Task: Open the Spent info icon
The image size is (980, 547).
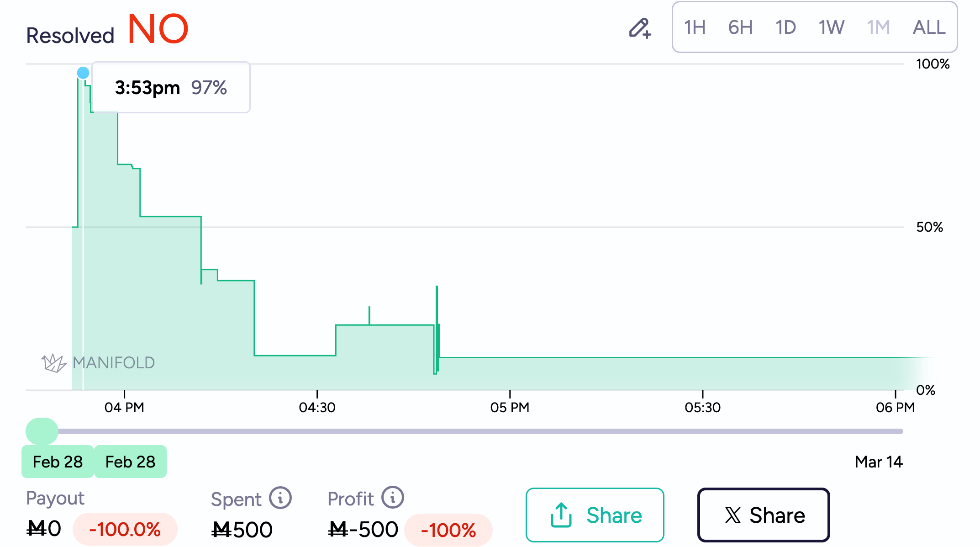Action: [x=280, y=498]
